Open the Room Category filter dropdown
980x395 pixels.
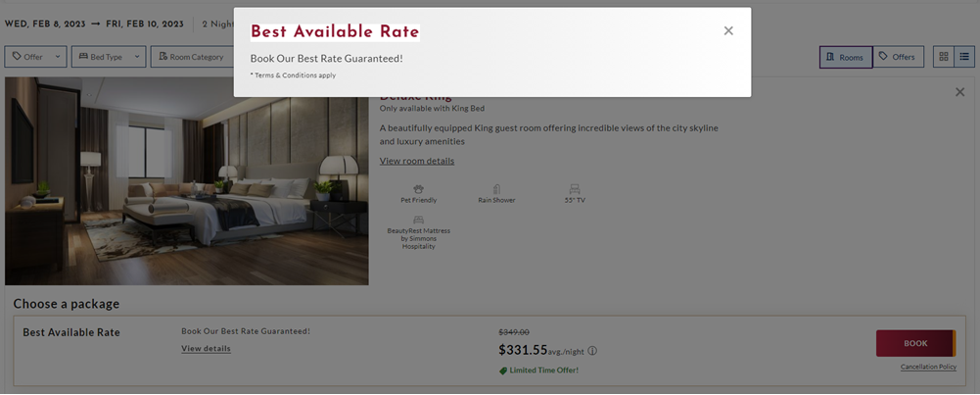click(x=193, y=56)
